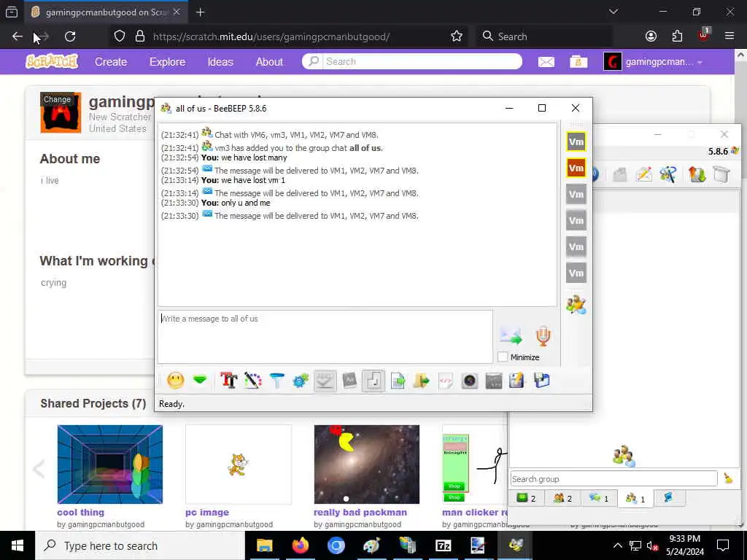Screen dimensions: 747x560
Task: Open the tools icon in BeeBEEP main window
Action: 668,174
